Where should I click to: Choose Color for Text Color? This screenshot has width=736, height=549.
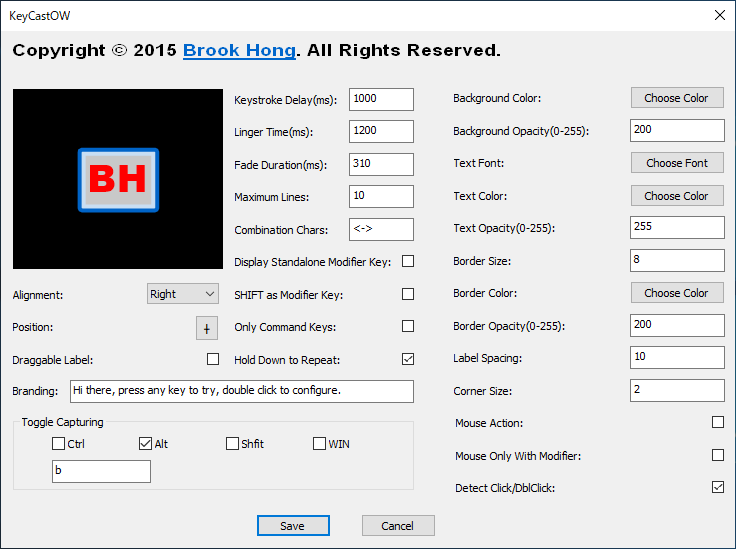(677, 196)
